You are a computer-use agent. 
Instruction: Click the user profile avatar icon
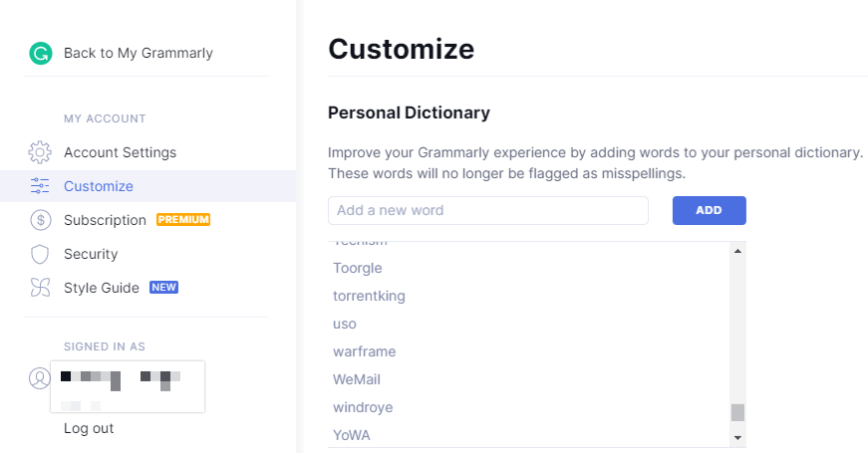point(39,378)
